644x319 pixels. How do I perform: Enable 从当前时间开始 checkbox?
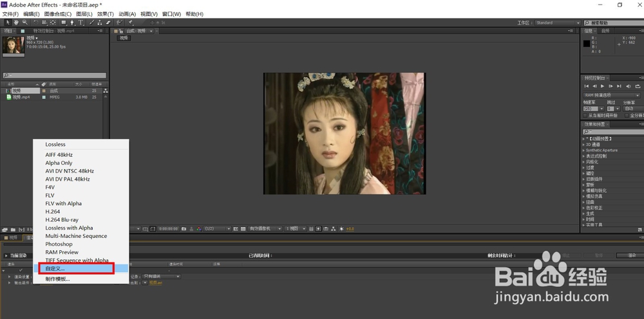pos(585,116)
